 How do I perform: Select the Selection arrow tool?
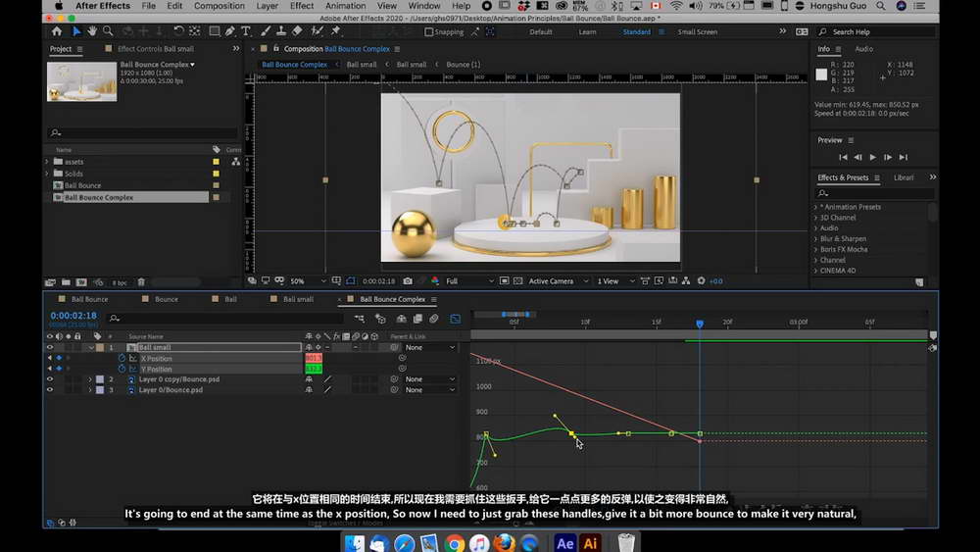tap(76, 31)
